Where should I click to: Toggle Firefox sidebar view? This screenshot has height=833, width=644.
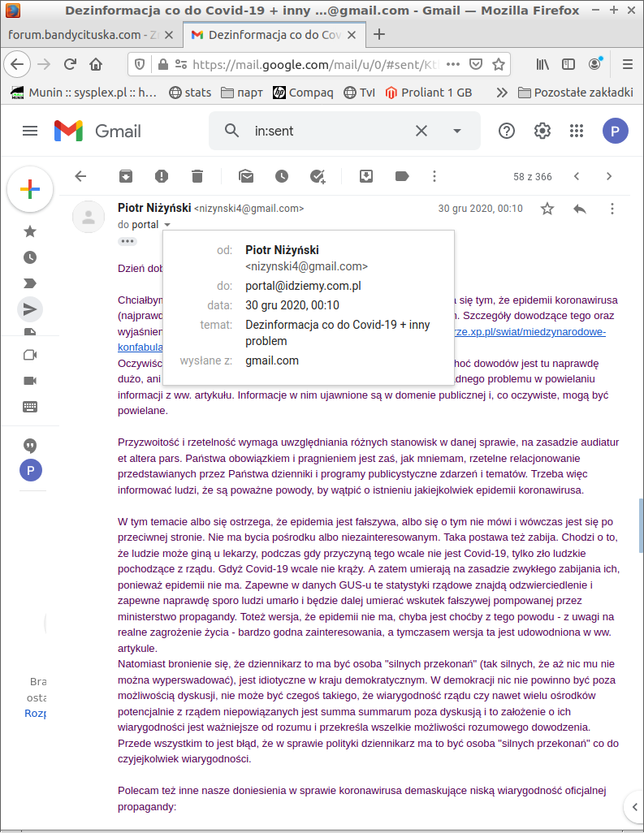click(568, 64)
